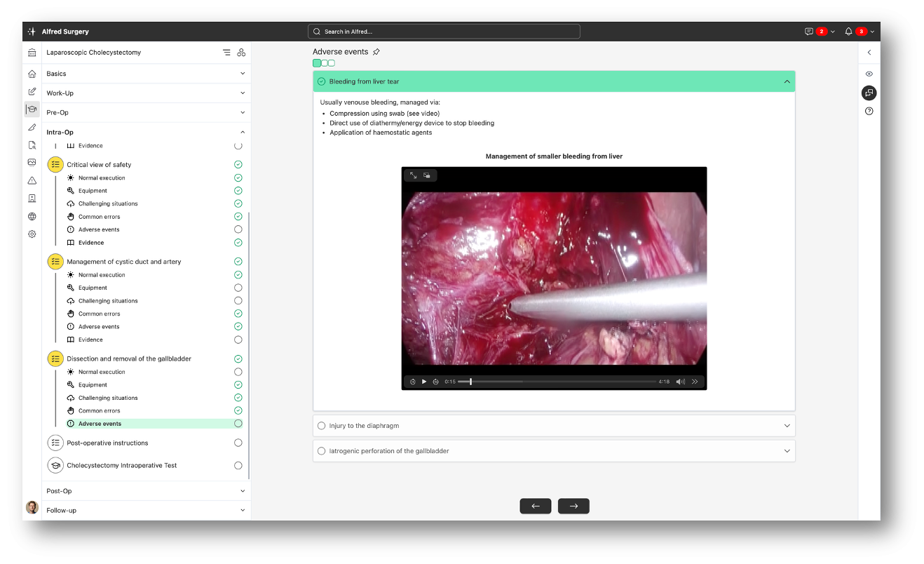The image size is (924, 564).
Task: Open Cholecystectomy Intraoperative Test in the outline
Action: coord(122,465)
